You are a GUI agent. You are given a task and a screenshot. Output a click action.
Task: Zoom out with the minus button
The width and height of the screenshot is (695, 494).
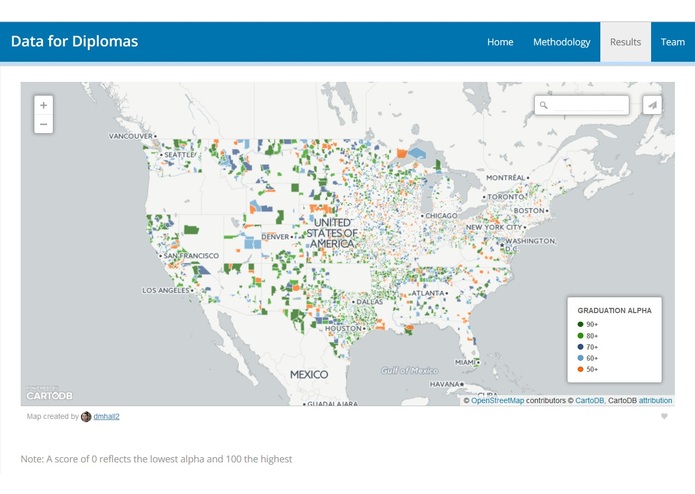coord(43,124)
